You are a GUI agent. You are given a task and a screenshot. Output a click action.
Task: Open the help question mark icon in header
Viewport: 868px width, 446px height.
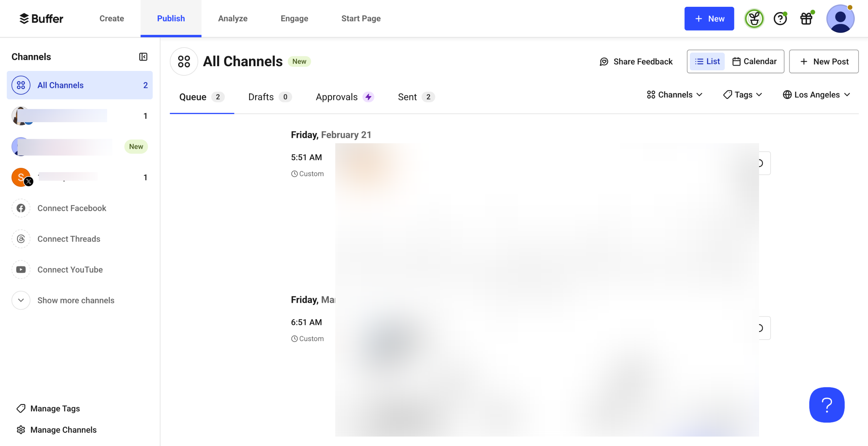tap(780, 19)
